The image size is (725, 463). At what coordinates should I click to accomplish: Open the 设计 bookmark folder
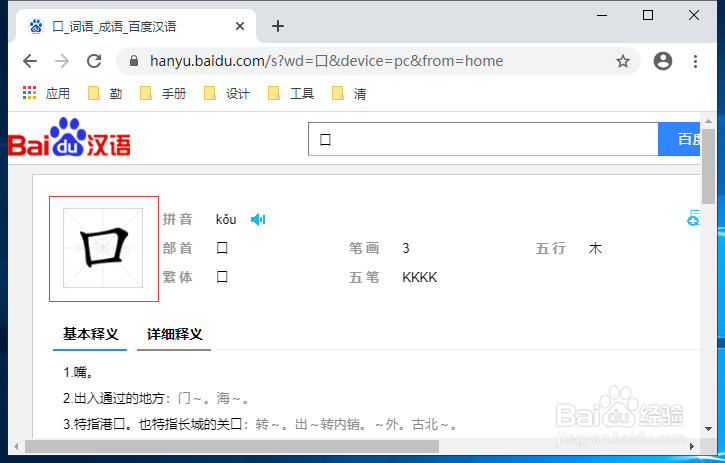[x=227, y=93]
